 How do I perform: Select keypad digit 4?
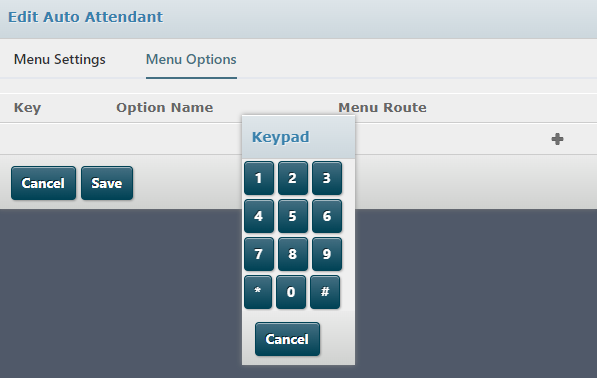pos(259,216)
